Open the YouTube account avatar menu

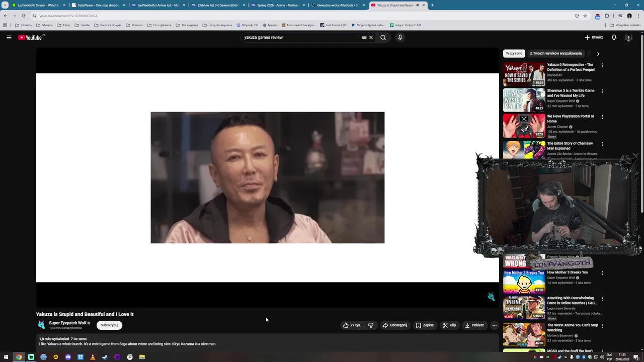coord(628,37)
